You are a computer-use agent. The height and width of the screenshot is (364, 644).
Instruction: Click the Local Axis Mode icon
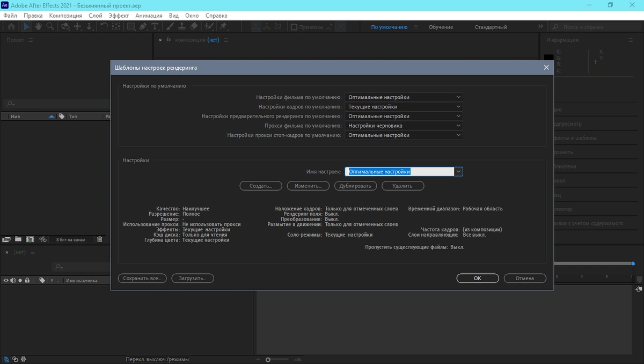[x=257, y=26]
